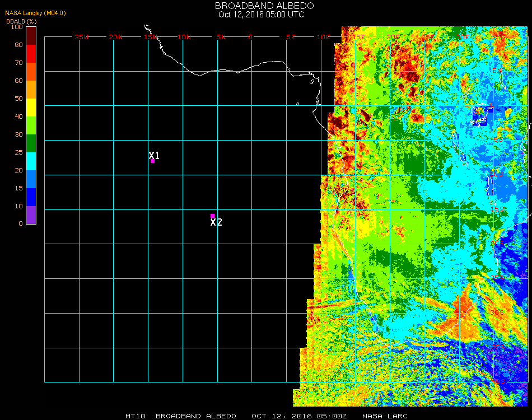
Task: Click the 25S latitude label
Action: 497,278
